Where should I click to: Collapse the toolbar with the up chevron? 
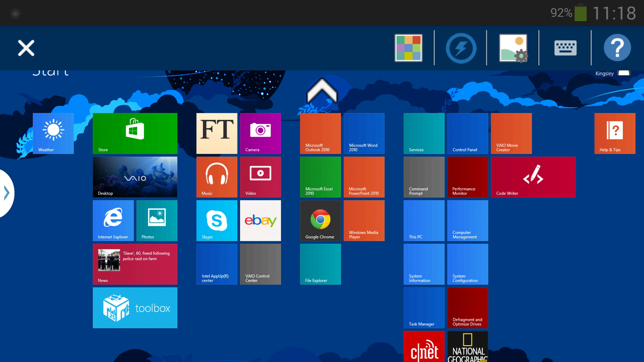(x=322, y=91)
